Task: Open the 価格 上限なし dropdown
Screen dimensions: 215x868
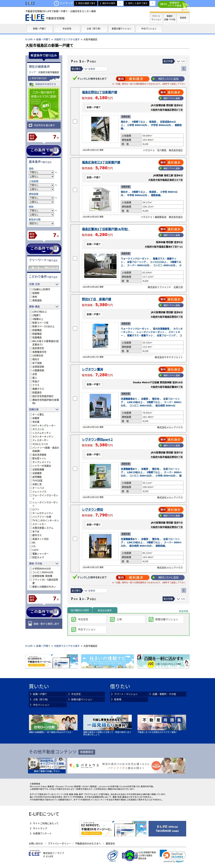Action: tap(41, 176)
